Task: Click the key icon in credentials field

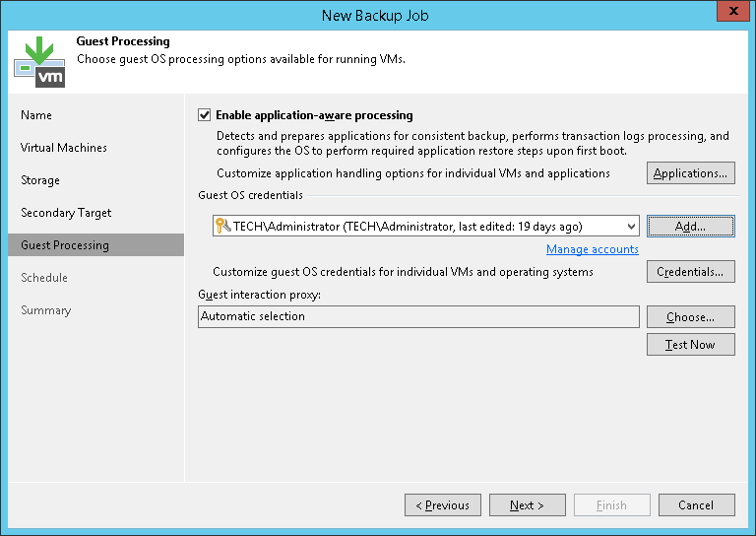Action: 222,227
